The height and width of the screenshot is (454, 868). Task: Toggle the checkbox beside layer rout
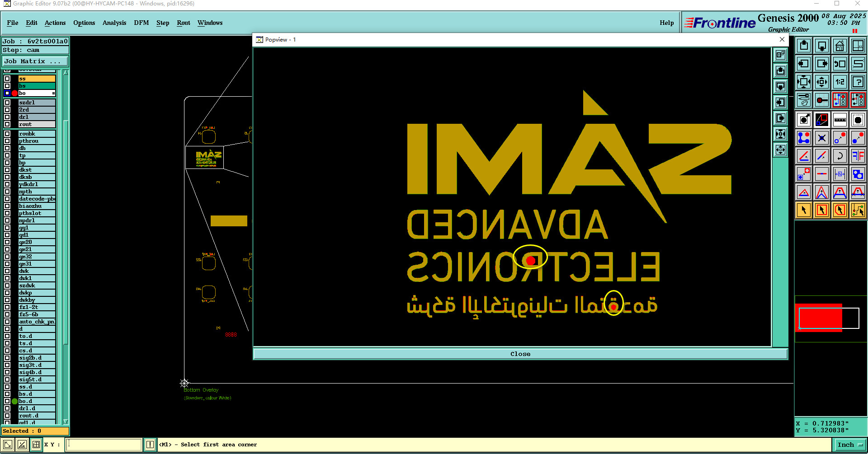click(x=7, y=124)
